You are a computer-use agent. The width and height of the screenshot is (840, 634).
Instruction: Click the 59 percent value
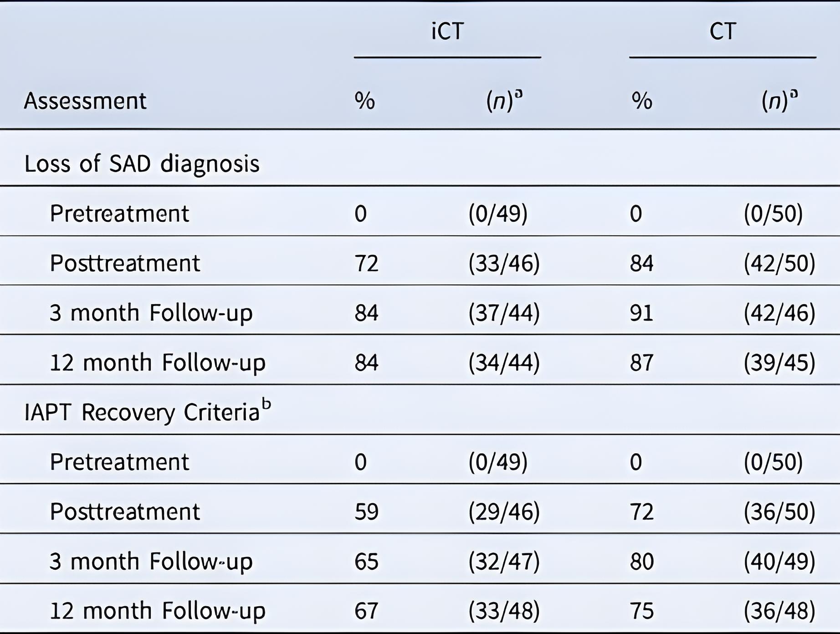pos(366,511)
